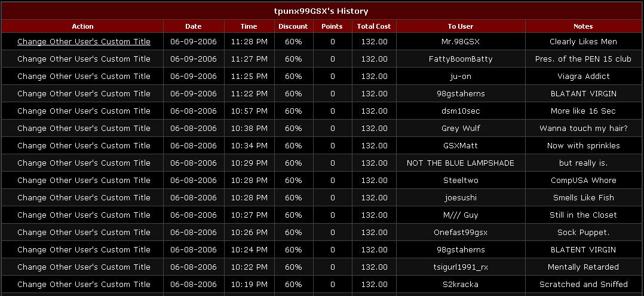Click the tpunx99GSX's History title bar

321,11
